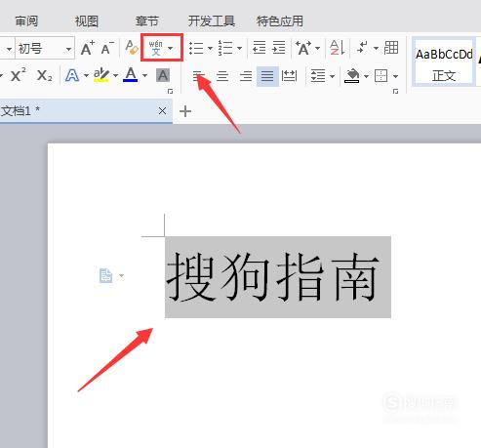Toggle justify alignment

click(267, 76)
